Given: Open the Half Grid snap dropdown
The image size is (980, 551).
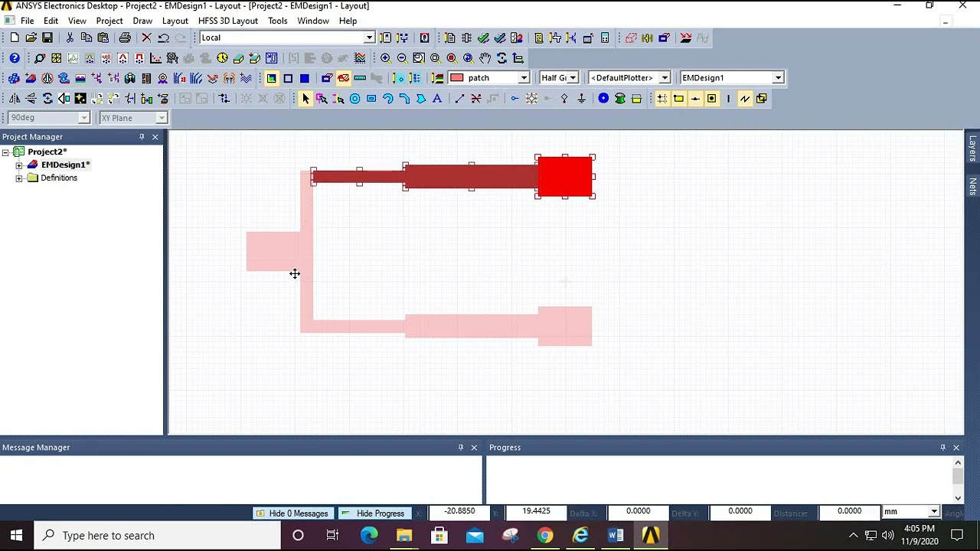Looking at the screenshot, I should click(573, 78).
